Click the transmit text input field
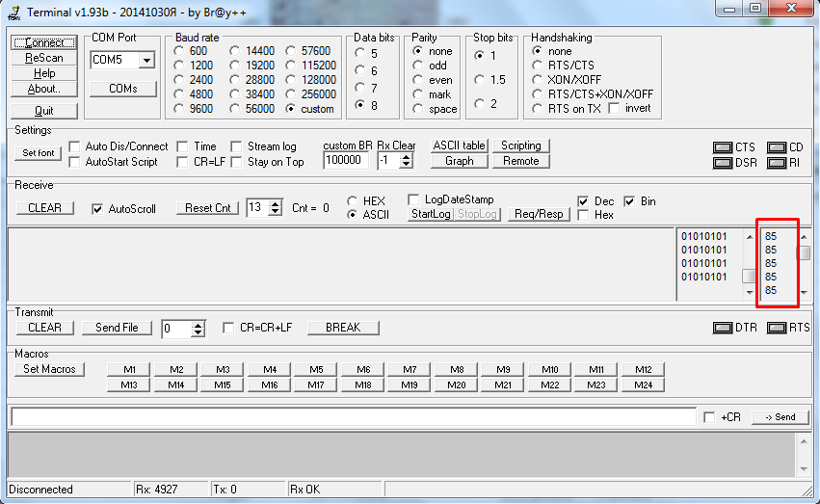820x504 pixels. [x=354, y=417]
